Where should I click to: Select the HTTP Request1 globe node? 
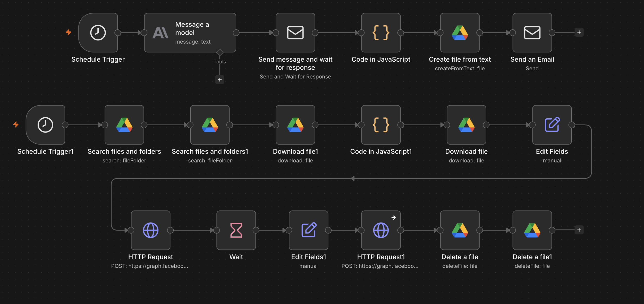coord(381,230)
